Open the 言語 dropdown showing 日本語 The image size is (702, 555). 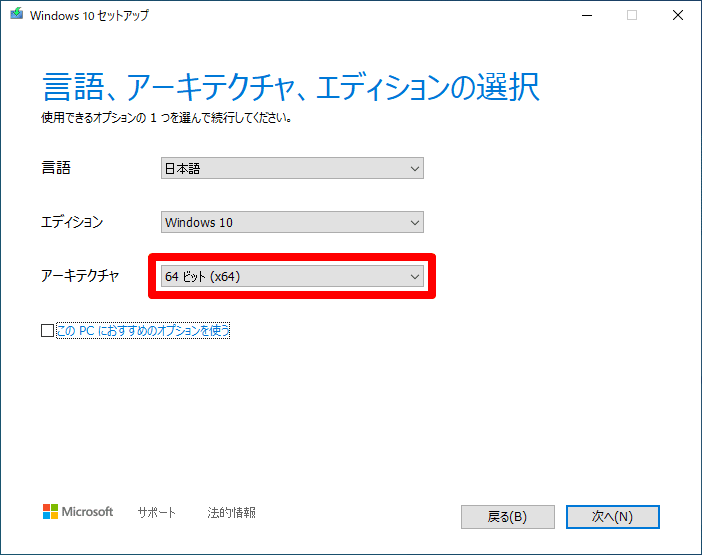[292, 168]
